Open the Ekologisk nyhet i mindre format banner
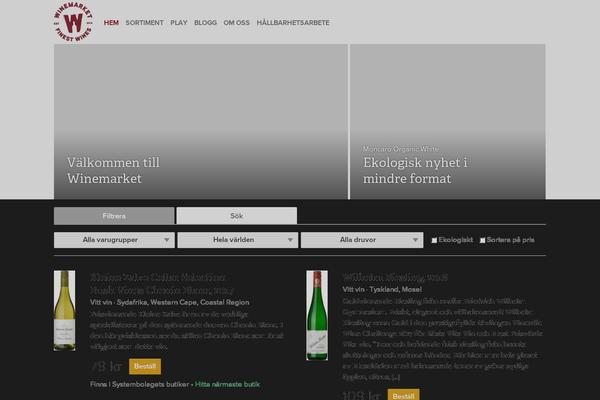This screenshot has height=400, width=600. pos(448,121)
